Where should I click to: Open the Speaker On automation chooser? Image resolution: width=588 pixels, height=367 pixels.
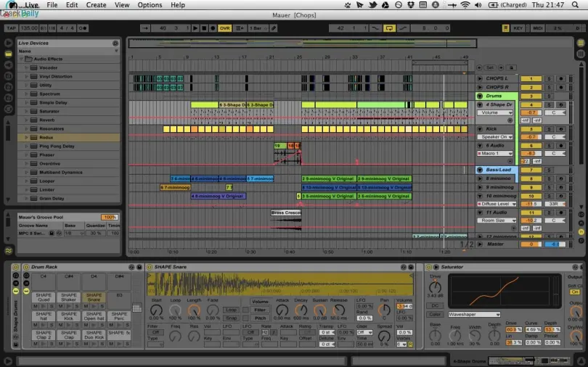[496, 137]
